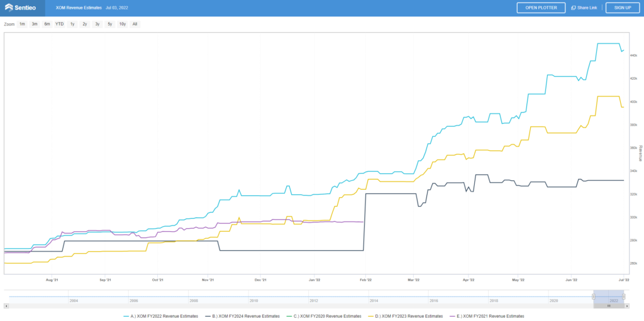
Task: Toggle the D.) XOM FY2023 Revenue Estimates series
Action: coord(406,316)
